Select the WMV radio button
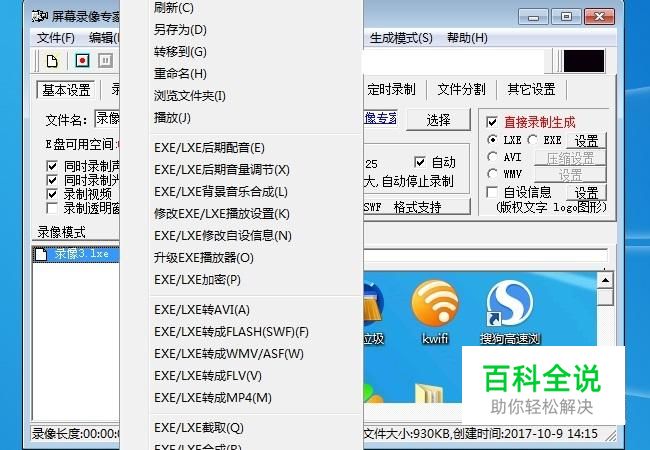The width and height of the screenshot is (650, 450). tap(492, 174)
